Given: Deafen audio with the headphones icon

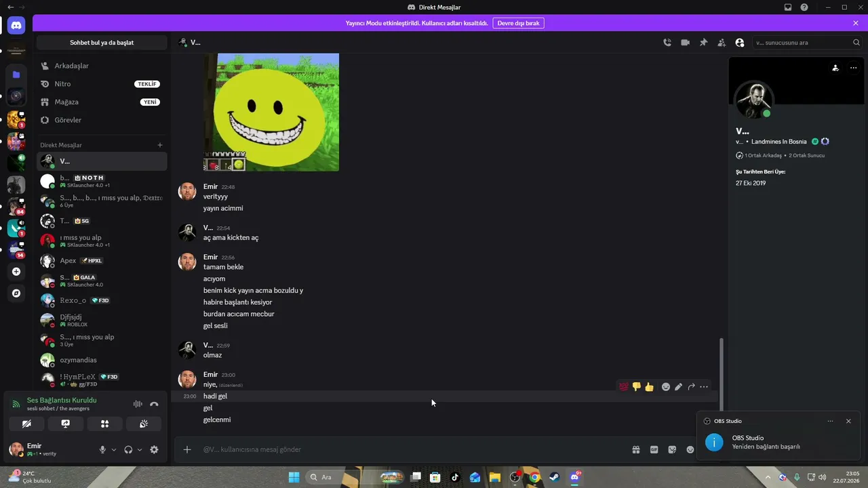Looking at the screenshot, I should [x=128, y=449].
